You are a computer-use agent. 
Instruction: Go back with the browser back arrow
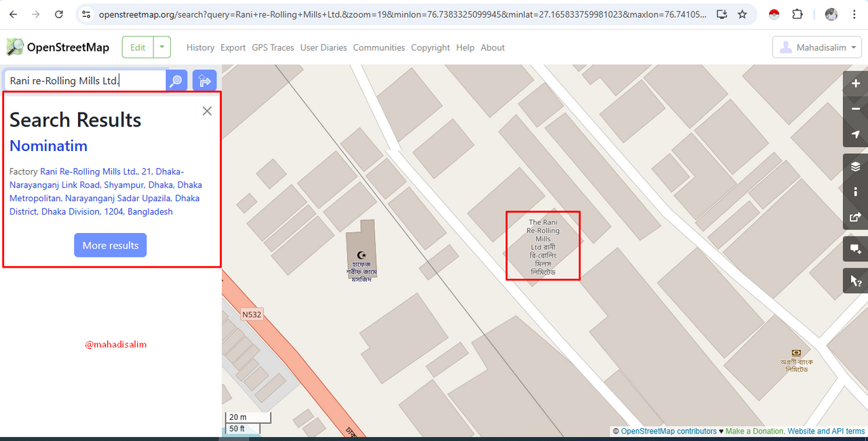[14, 14]
